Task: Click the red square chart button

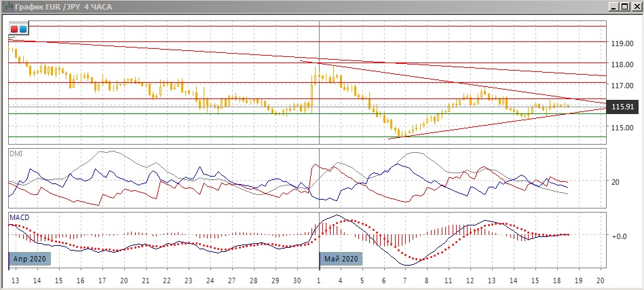Action: (x=14, y=29)
